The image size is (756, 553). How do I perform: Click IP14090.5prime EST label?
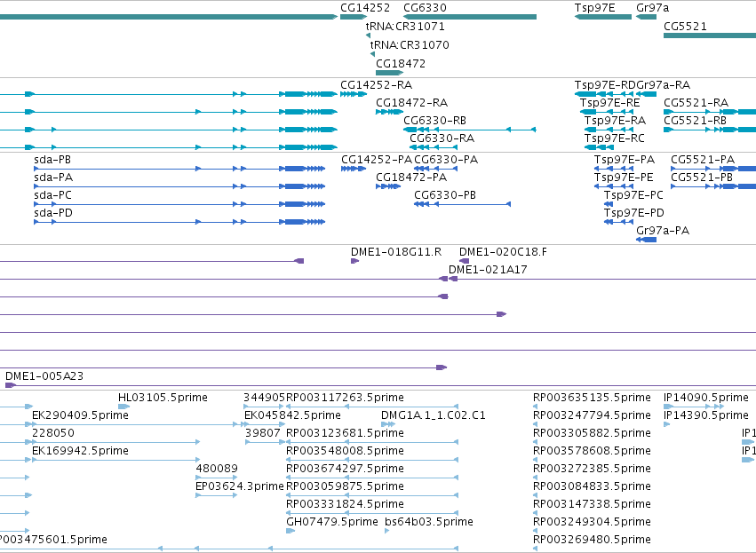(x=706, y=398)
